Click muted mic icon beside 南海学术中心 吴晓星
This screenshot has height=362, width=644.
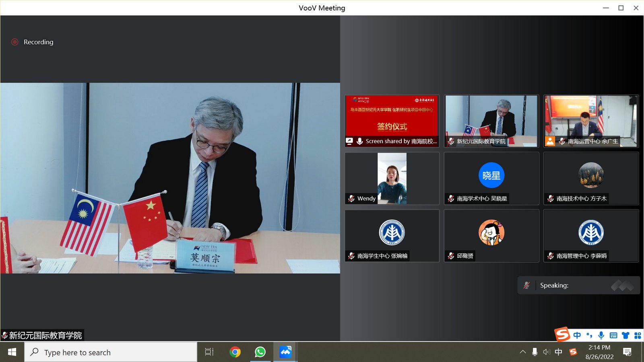click(451, 198)
